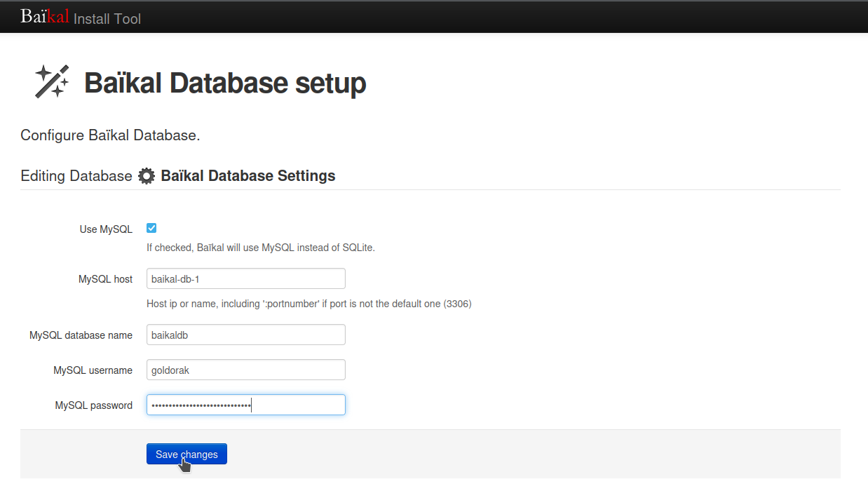Click the MySQL host input field

[246, 278]
